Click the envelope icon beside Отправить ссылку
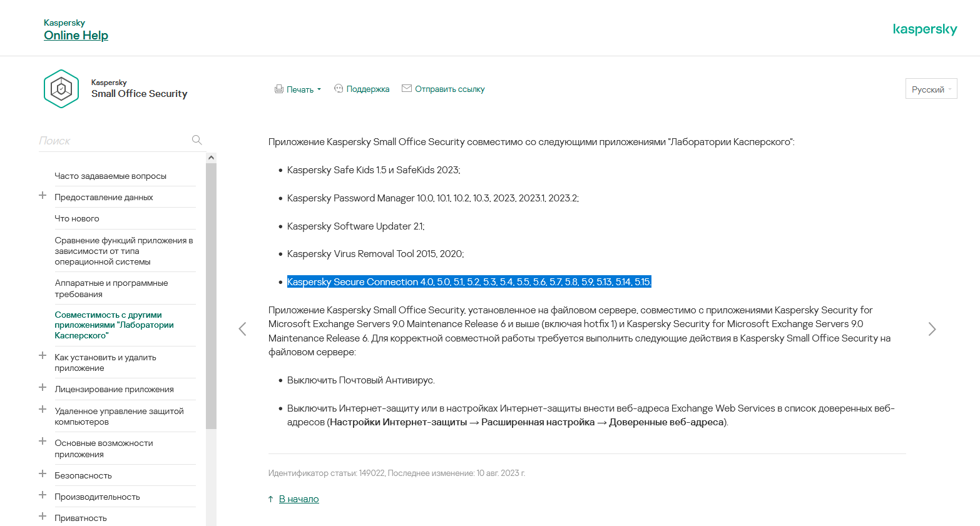This screenshot has width=980, height=526. click(407, 89)
